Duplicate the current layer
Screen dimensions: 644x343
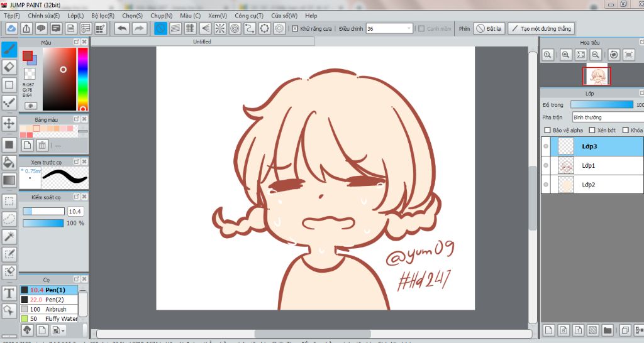pyautogui.click(x=625, y=330)
